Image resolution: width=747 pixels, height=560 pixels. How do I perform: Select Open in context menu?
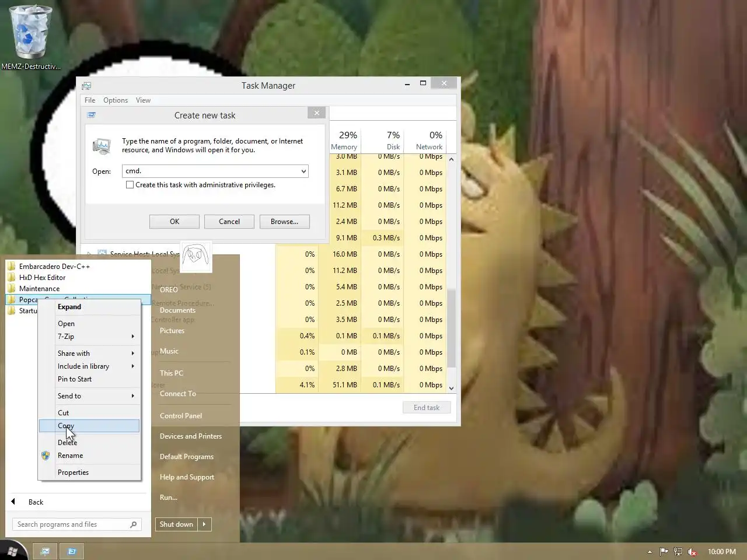[90, 324]
